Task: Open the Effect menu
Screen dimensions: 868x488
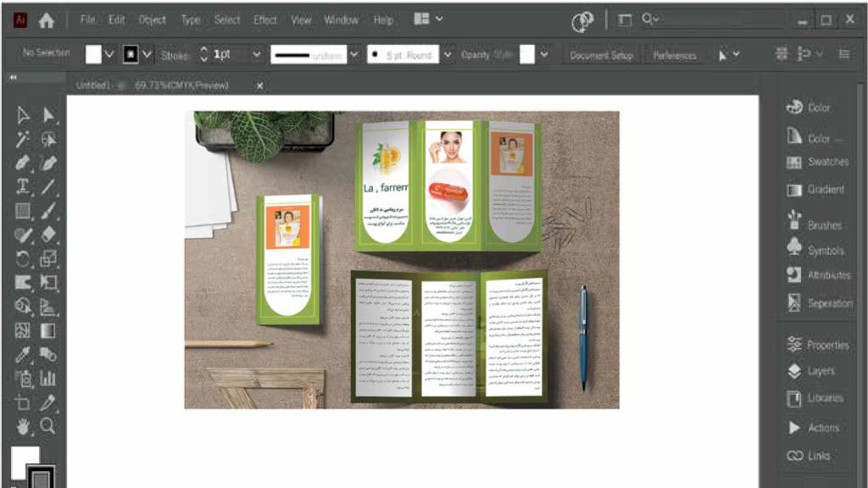Action: (x=265, y=20)
